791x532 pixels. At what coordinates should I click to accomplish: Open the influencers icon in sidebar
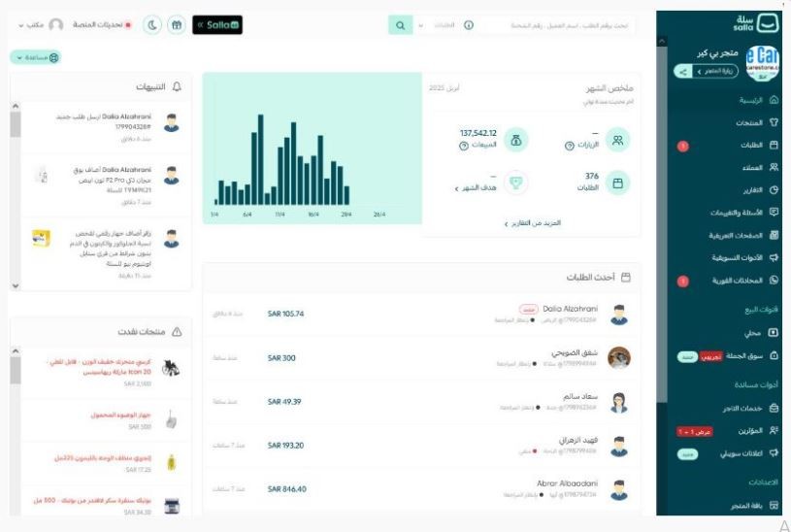774,430
